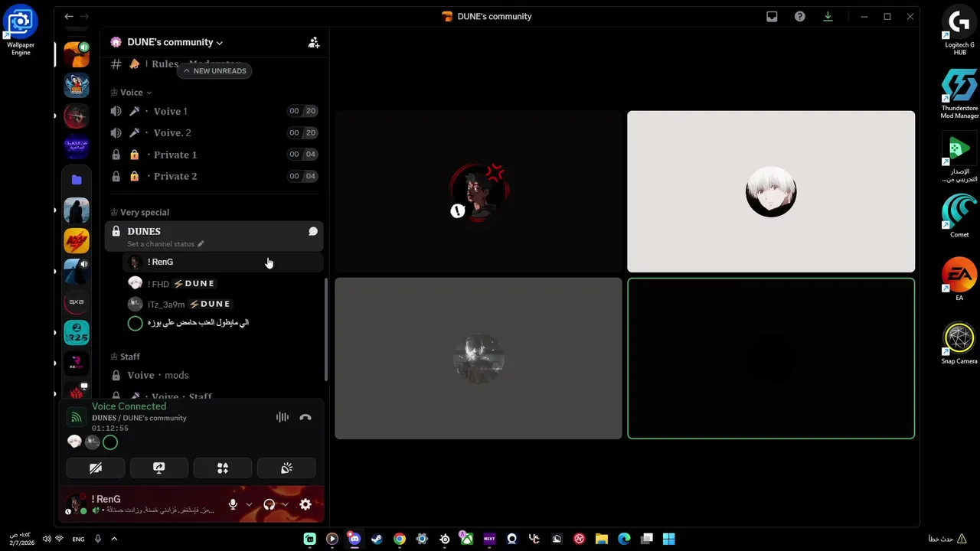
Task: Select the green-outlined speaking video tile
Action: [771, 358]
